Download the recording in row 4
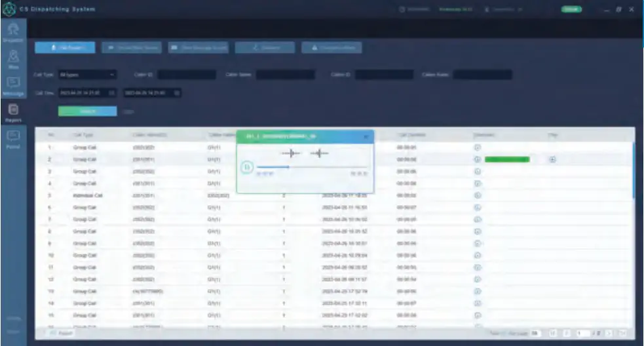Screen dimensions: 644x346 [x=477, y=183]
